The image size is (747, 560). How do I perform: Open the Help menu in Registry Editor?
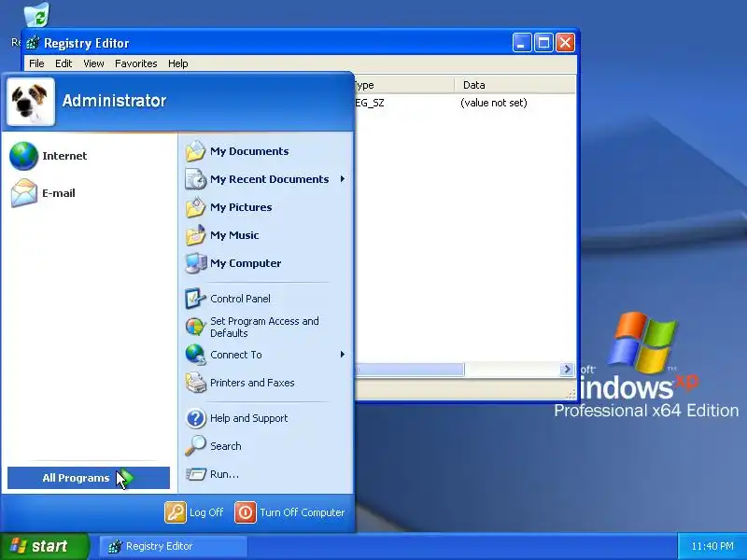pyautogui.click(x=178, y=63)
